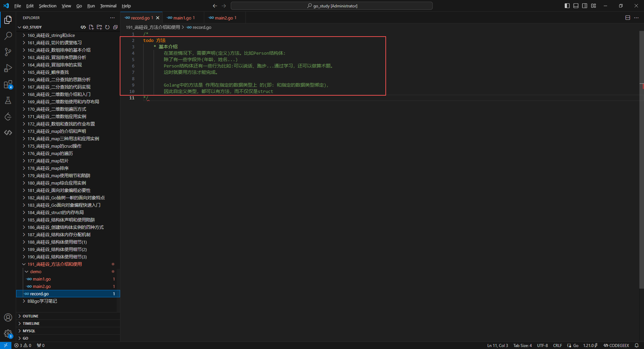Click New Folder icon in GO_STUDY header

tap(99, 27)
